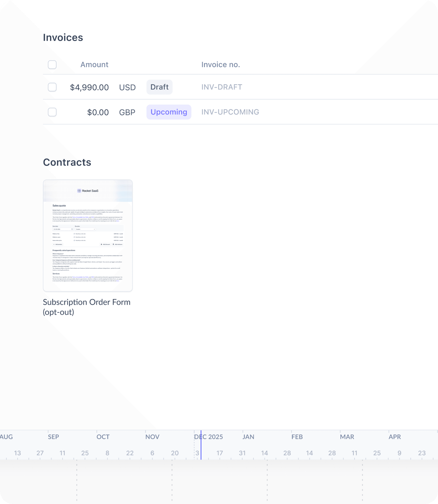Click the recurring icon beside Platform users

(75, 237)
